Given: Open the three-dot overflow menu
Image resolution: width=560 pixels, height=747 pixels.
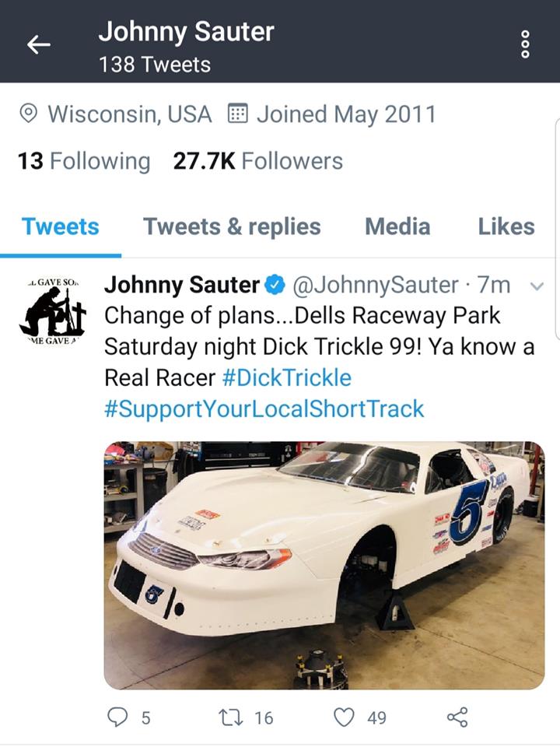Looking at the screenshot, I should 525,44.
